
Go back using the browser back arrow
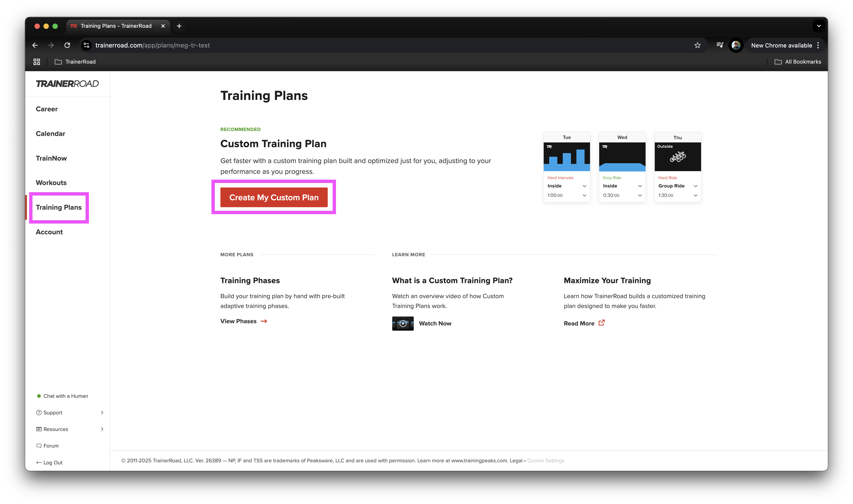click(x=35, y=45)
